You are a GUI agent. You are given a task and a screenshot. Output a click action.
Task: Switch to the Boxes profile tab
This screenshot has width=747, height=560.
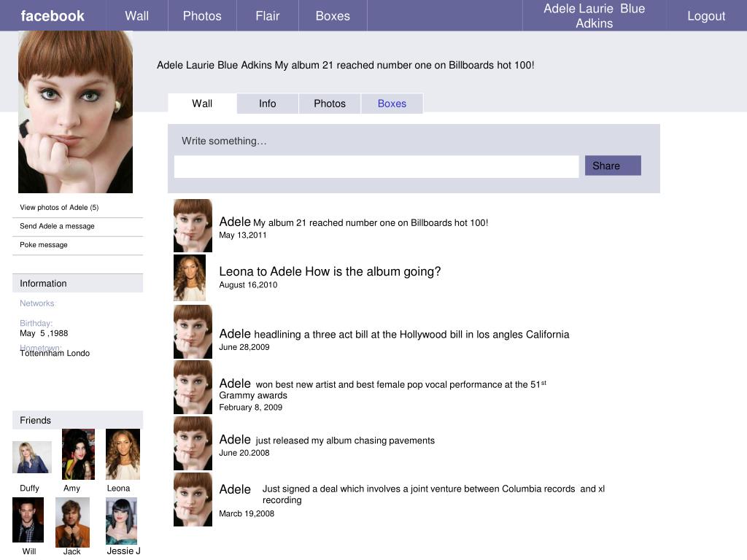click(392, 104)
